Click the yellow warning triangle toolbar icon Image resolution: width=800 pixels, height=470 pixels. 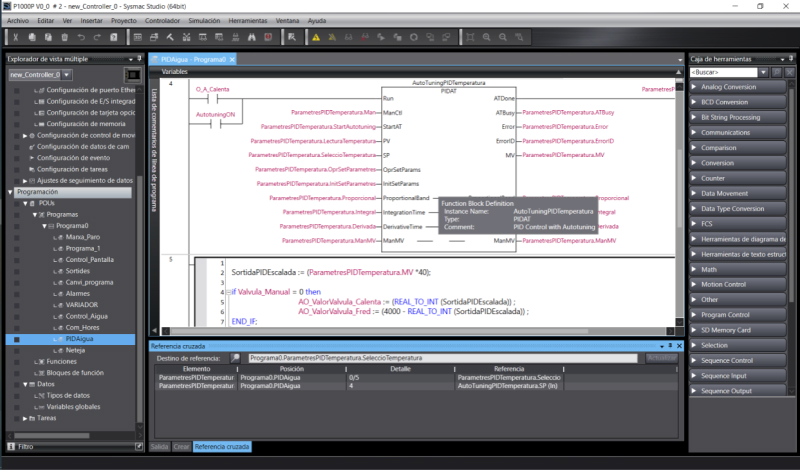tap(316, 37)
